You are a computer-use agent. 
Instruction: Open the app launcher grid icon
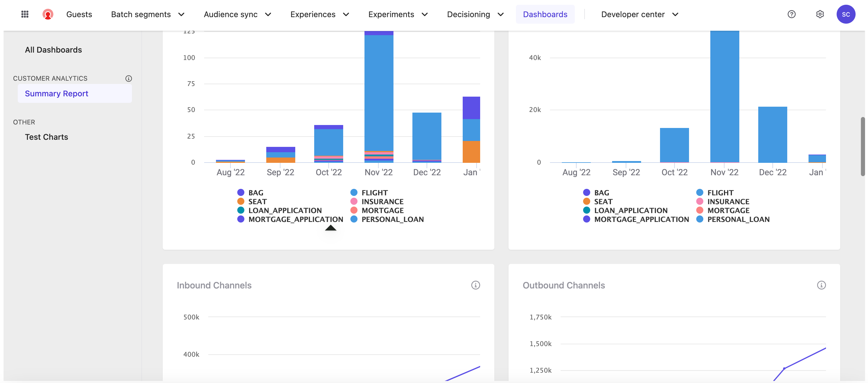coord(25,14)
